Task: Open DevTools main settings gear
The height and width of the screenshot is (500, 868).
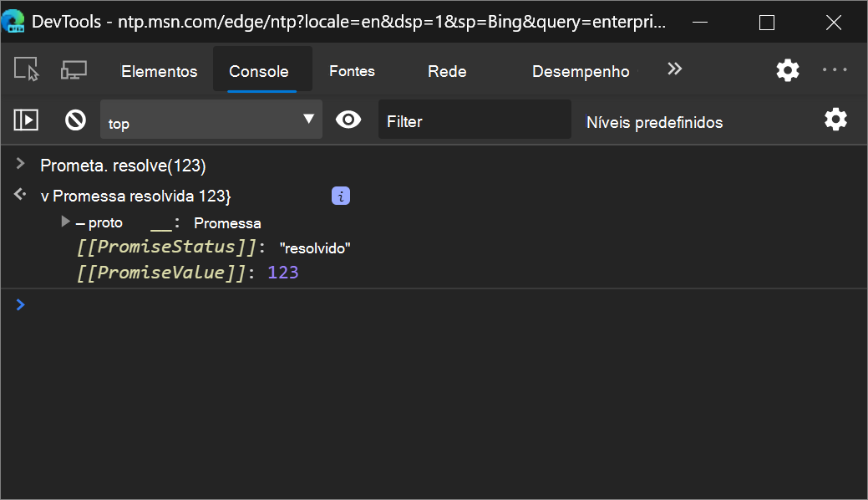Action: 787,70
